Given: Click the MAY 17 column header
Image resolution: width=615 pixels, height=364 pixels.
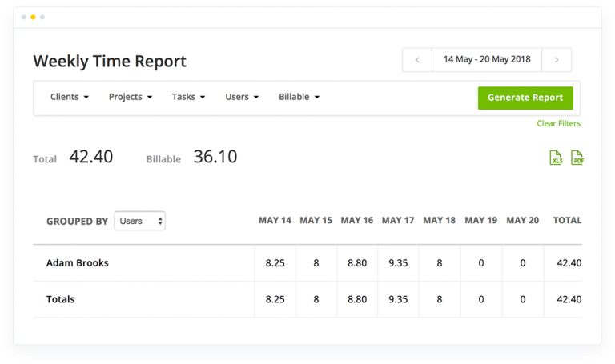Looking at the screenshot, I should 398,220.
